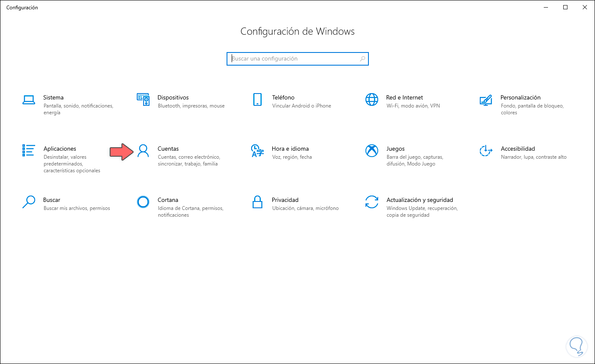Viewport: 595px width, 364px height.
Task: Click the Personalización paintbrush icon
Action: [486, 100]
